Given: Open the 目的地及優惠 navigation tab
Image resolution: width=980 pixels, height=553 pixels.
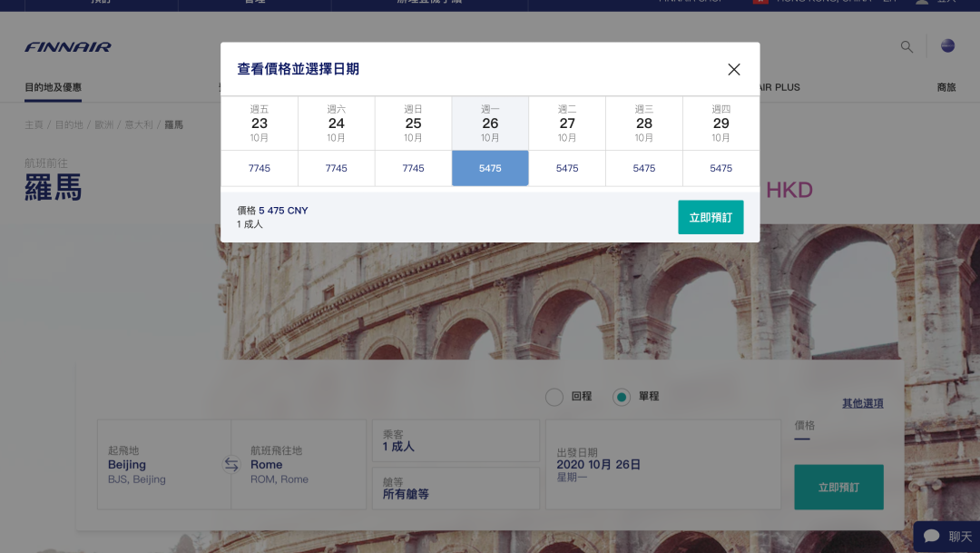Looking at the screenshot, I should 54,87.
